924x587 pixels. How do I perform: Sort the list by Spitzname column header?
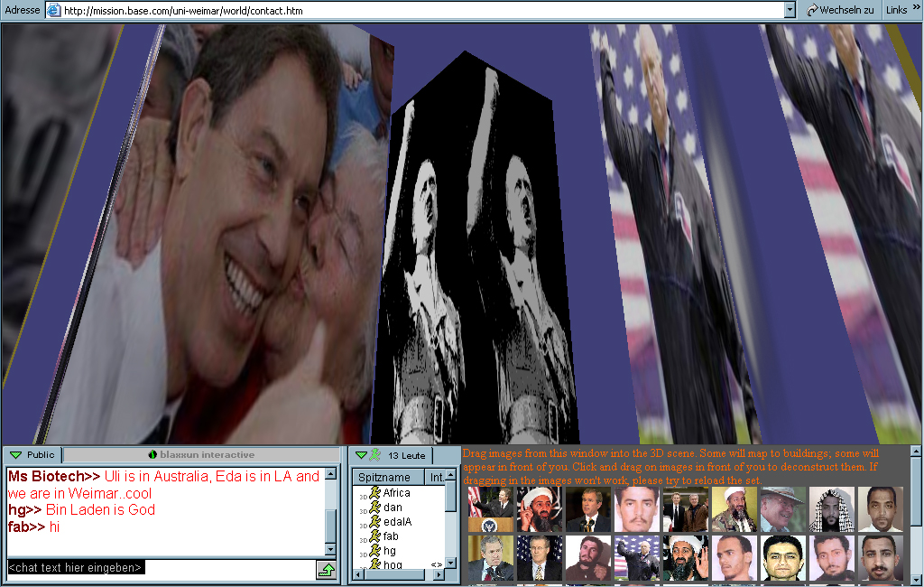384,477
